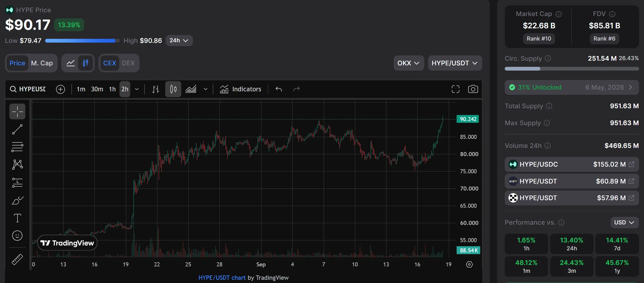This screenshot has width=644, height=283.
Task: Expand more chart style options
Action: tap(205, 89)
